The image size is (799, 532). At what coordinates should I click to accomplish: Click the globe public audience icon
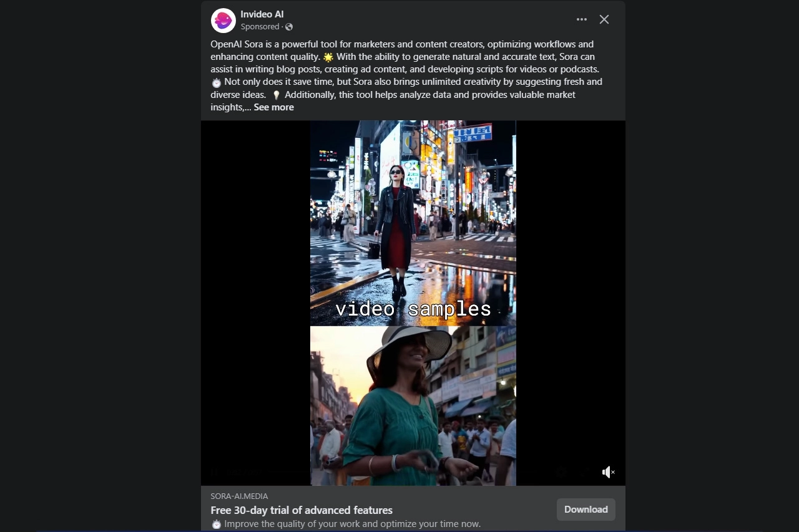[289, 27]
